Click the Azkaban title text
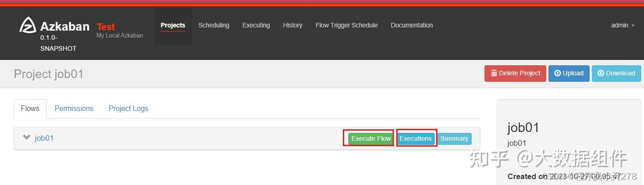The height and width of the screenshot is (185, 644). point(64,26)
